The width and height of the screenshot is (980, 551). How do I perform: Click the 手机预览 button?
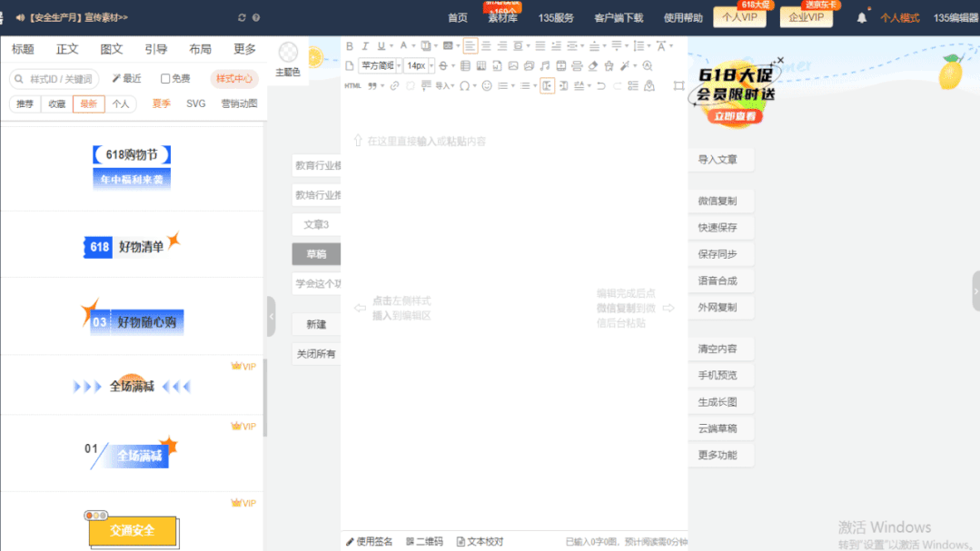718,375
